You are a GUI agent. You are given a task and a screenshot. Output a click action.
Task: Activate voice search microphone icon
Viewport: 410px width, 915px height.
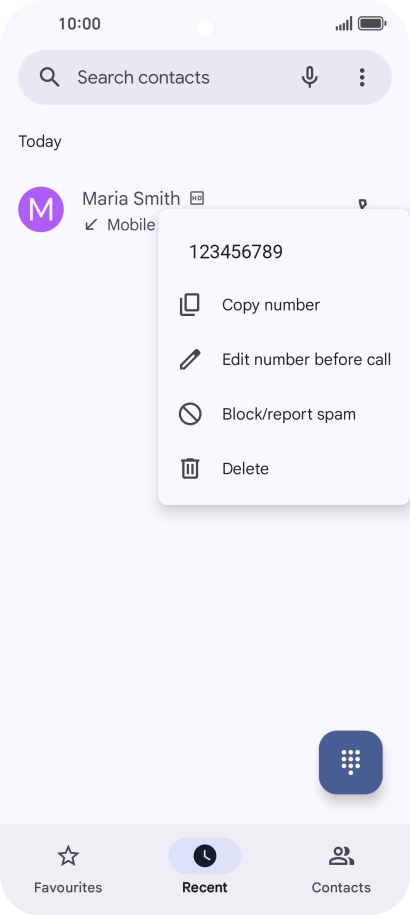[x=310, y=77]
